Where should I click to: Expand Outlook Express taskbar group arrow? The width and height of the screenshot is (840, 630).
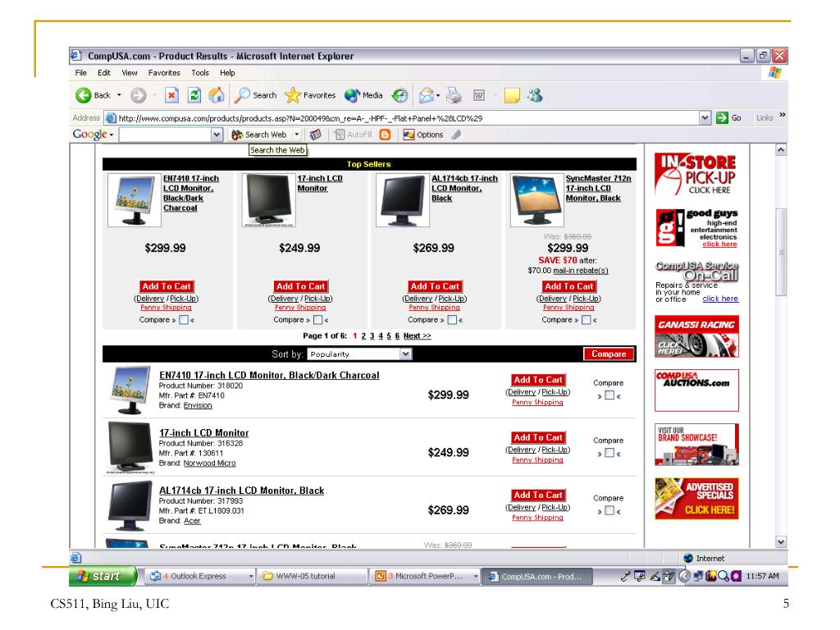251,577
